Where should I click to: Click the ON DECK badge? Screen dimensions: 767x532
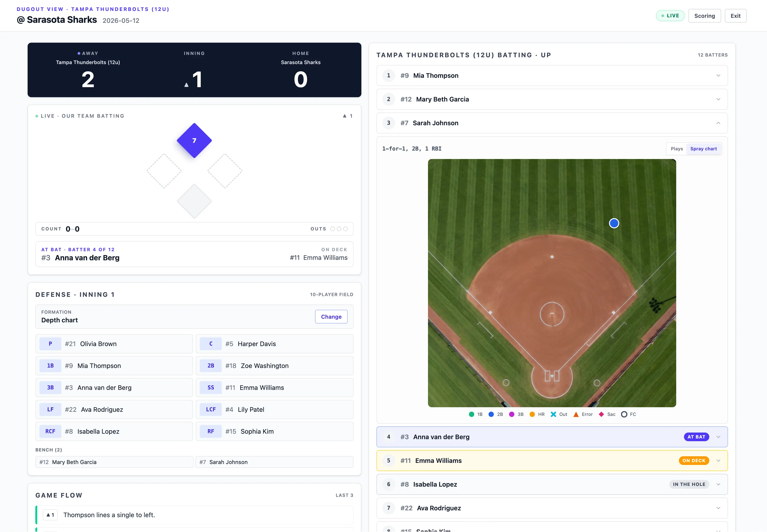[694, 461]
